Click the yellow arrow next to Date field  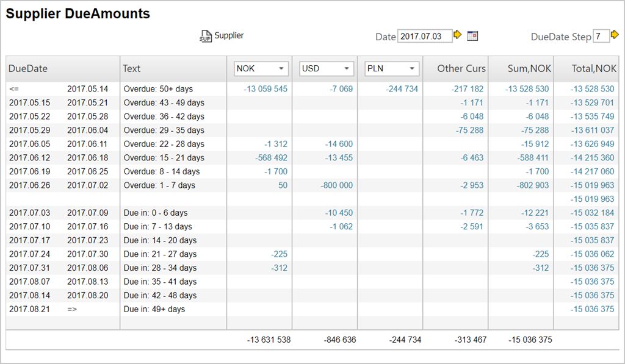click(x=457, y=35)
